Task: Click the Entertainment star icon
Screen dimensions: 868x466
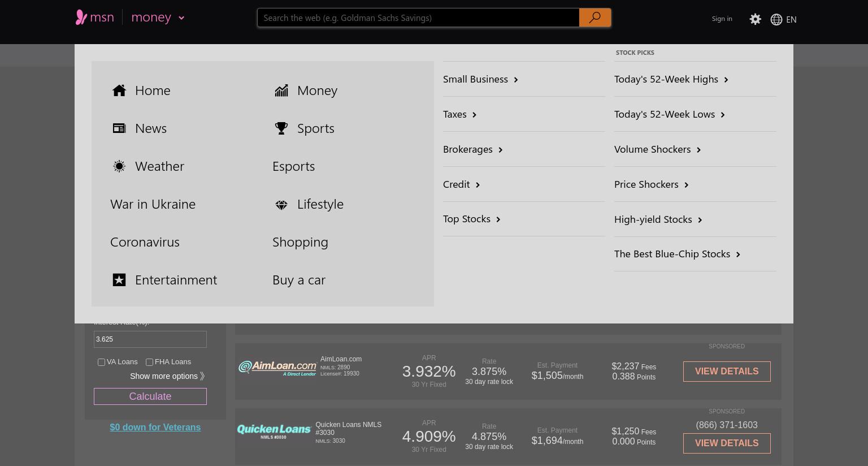Action: click(119, 280)
